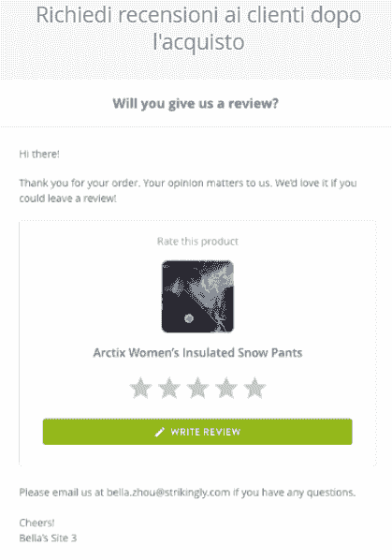Click the 'Rate this product' label
Image resolution: width=392 pixels, height=560 pixels.
click(197, 242)
